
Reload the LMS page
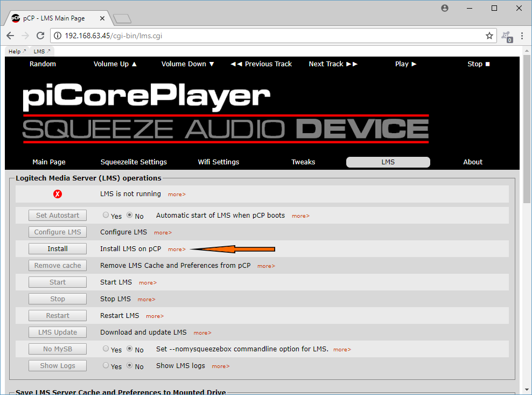(40, 36)
